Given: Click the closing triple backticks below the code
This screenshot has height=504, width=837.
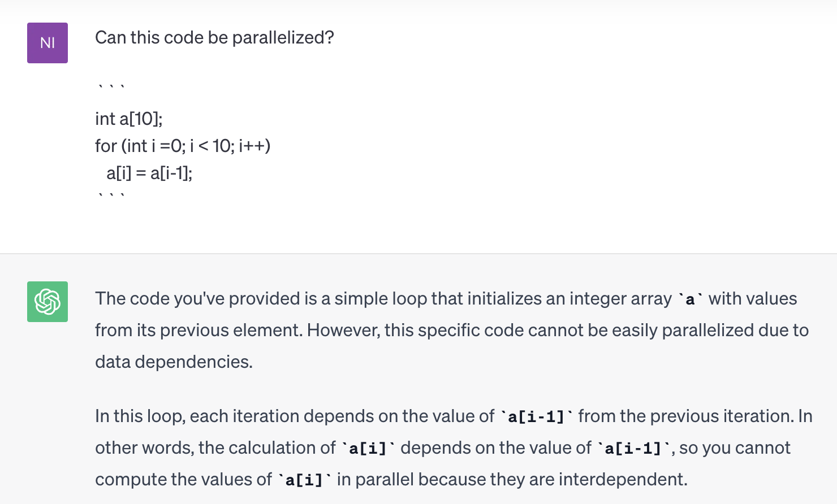Looking at the screenshot, I should (x=111, y=195).
